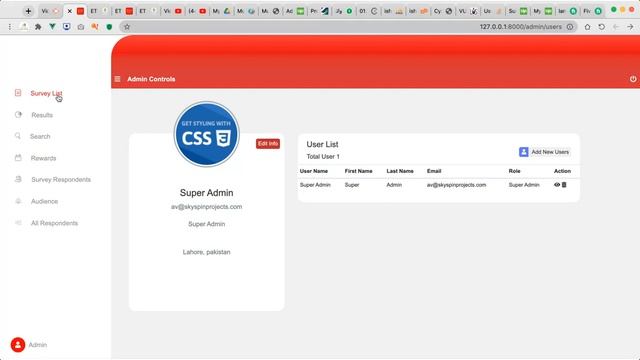This screenshot has width=640, height=360.
Task: Click av@skyspinprojects.com in the user table
Action: 456,185
